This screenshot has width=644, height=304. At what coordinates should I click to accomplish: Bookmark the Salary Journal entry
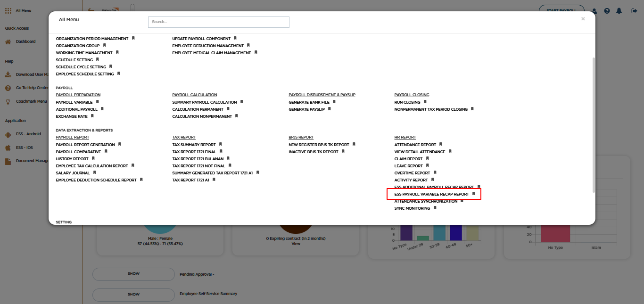tap(95, 173)
